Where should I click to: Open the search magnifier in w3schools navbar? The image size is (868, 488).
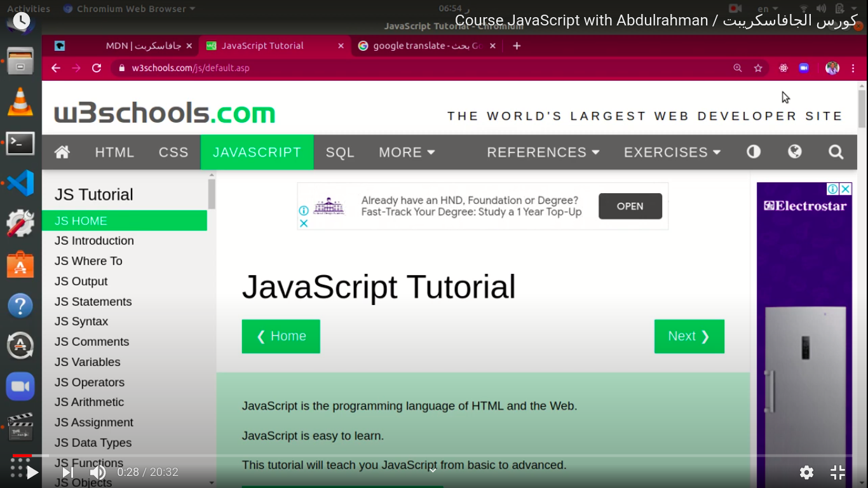836,152
